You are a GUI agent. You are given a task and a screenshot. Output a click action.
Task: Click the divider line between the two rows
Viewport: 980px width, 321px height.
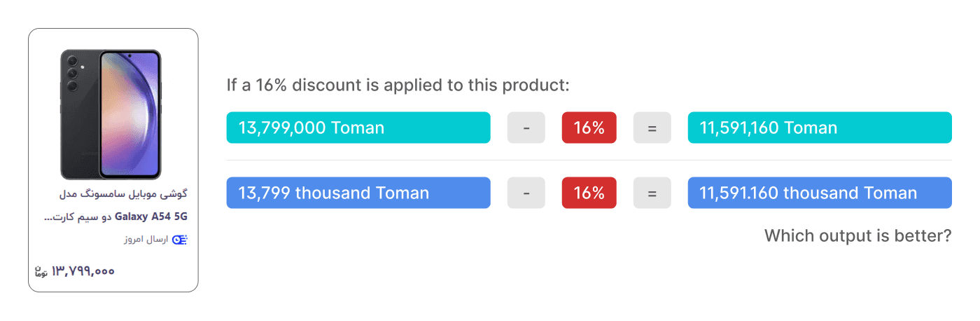coord(589,160)
